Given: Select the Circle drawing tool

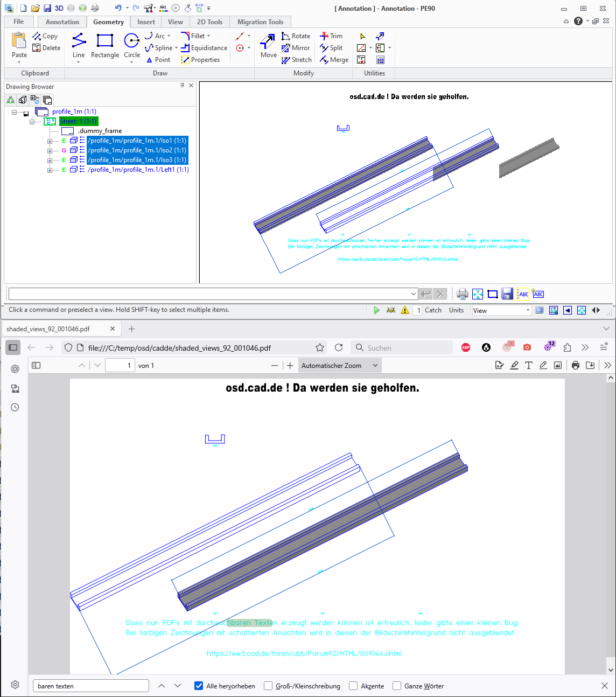Looking at the screenshot, I should pos(132,46).
